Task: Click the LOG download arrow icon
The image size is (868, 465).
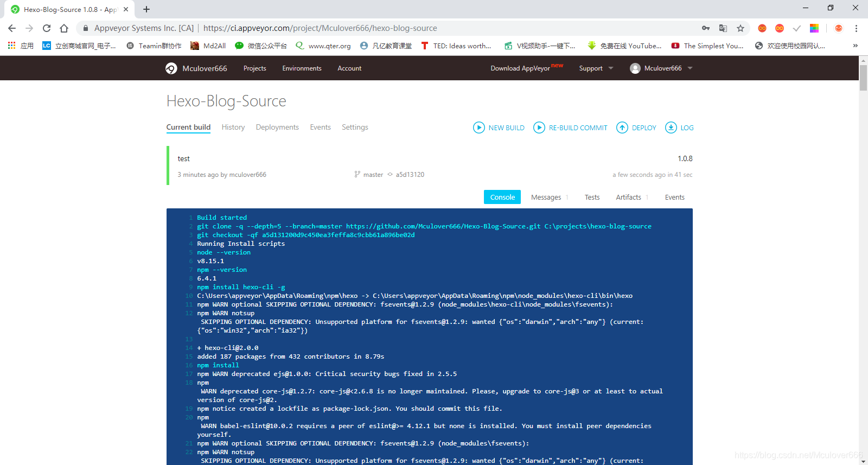Action: tap(671, 128)
